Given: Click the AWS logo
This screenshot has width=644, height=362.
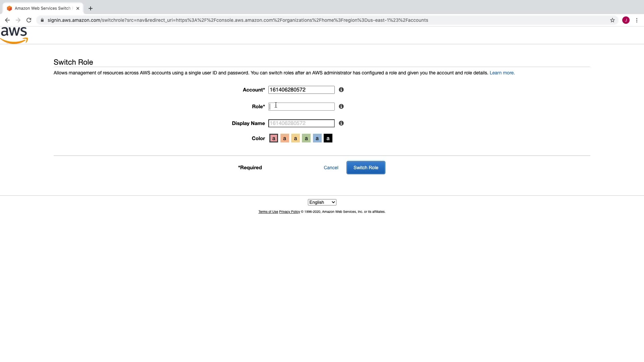Looking at the screenshot, I should click(14, 35).
